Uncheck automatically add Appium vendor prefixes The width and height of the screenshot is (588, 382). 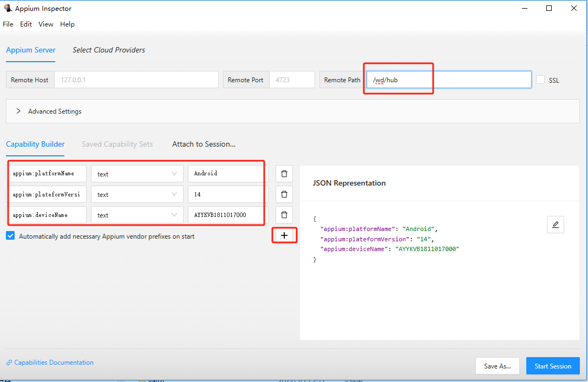point(10,236)
